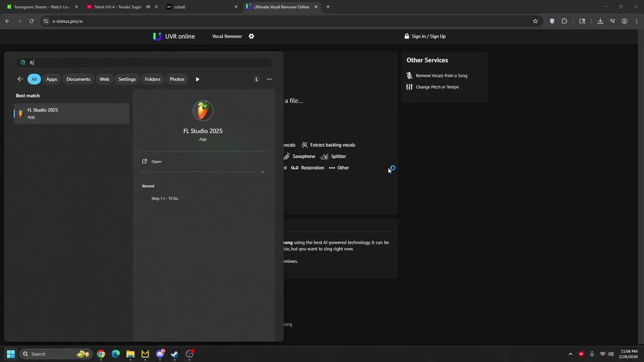Click the UVR online logo
The image size is (644, 362).
point(174,36)
